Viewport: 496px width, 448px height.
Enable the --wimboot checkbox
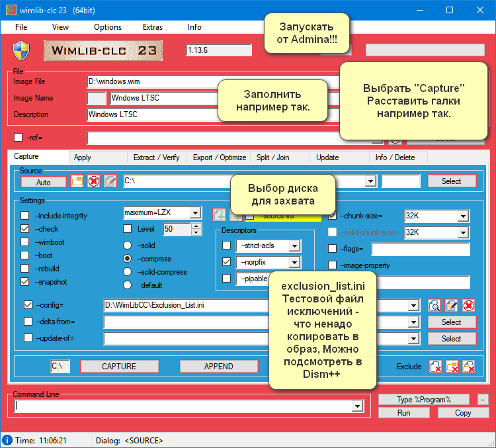tap(24, 242)
